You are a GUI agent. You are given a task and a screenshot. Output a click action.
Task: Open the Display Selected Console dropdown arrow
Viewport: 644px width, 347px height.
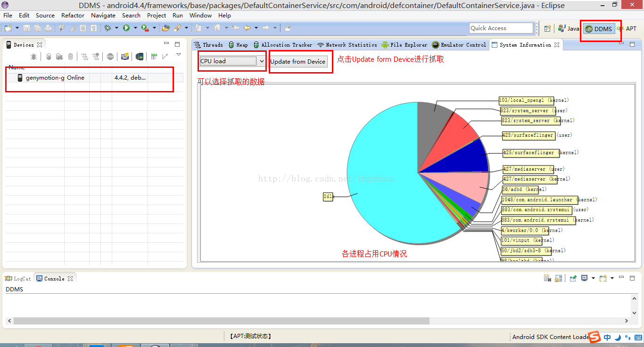click(593, 278)
